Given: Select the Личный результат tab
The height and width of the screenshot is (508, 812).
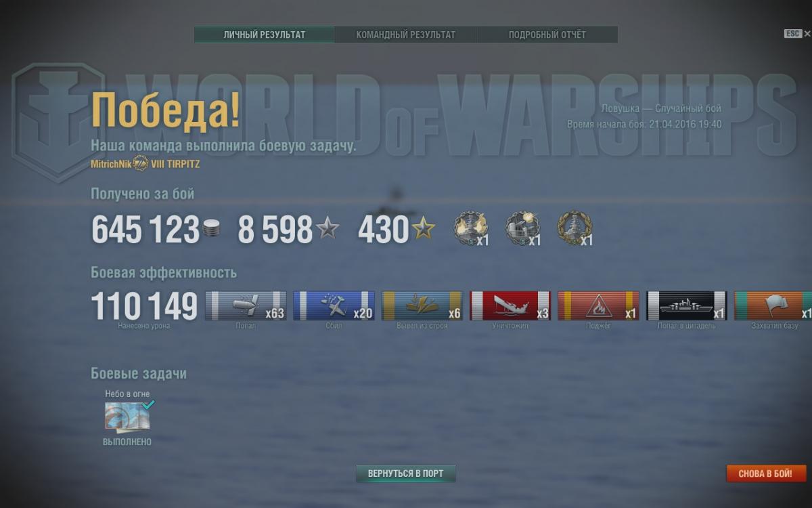Looking at the screenshot, I should click(x=264, y=35).
